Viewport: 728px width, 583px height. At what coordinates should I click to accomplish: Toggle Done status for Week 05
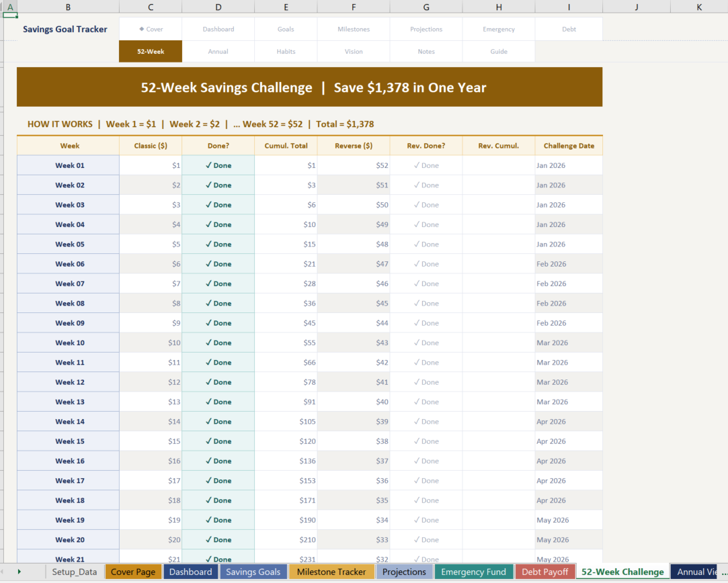[x=218, y=244]
